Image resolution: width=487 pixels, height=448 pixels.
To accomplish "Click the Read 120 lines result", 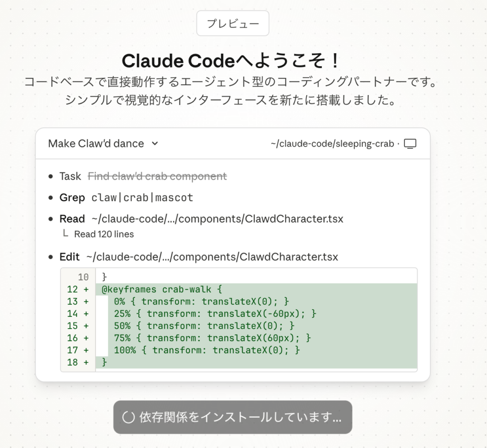I will tap(104, 234).
